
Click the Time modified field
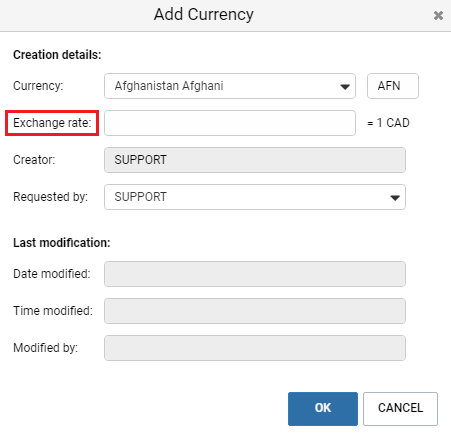(x=255, y=311)
